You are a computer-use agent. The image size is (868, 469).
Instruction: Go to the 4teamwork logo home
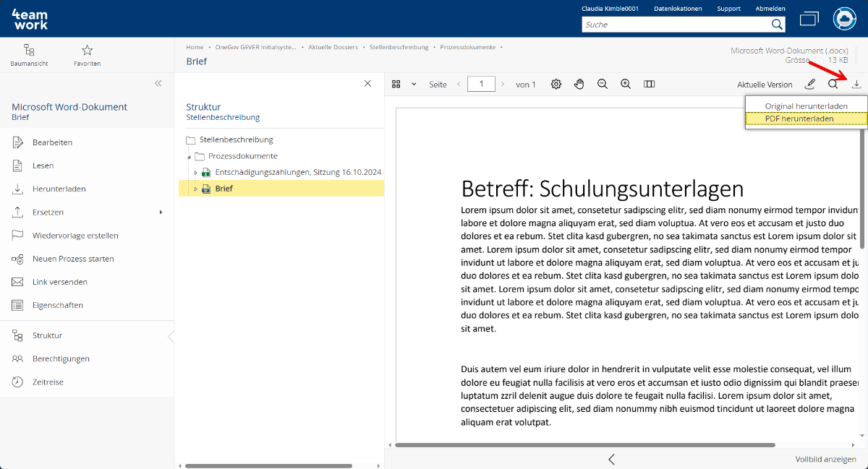[x=30, y=20]
